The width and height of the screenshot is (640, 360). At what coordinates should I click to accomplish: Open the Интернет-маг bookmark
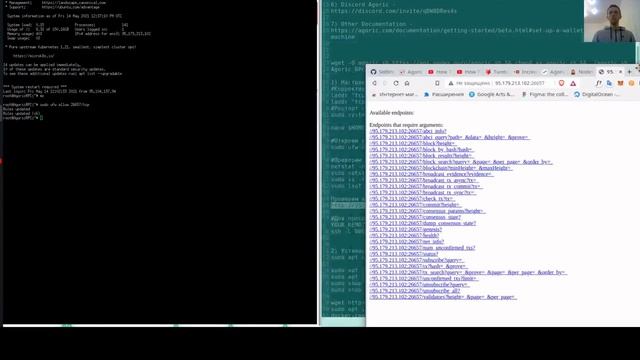tap(395, 94)
